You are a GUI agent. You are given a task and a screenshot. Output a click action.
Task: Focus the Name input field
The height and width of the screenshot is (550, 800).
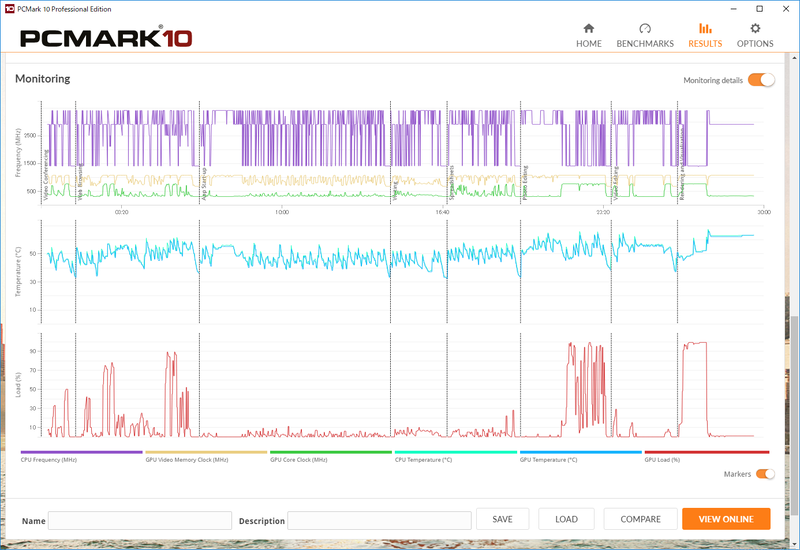(x=140, y=521)
